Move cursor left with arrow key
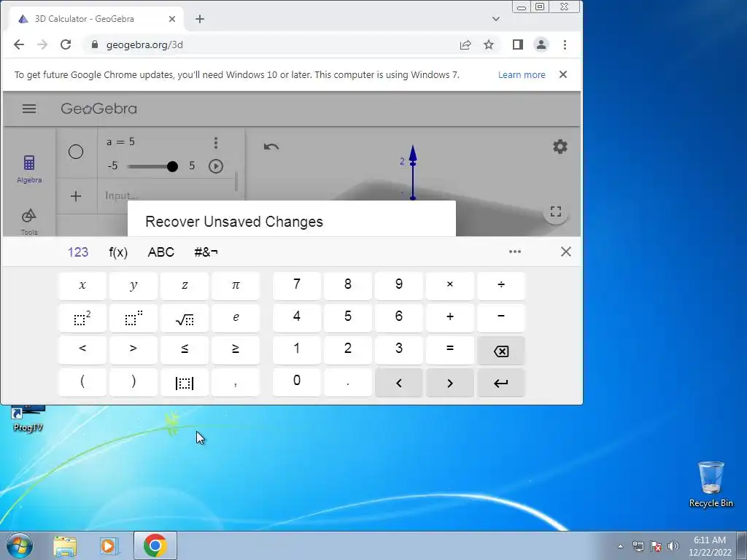 (x=399, y=382)
